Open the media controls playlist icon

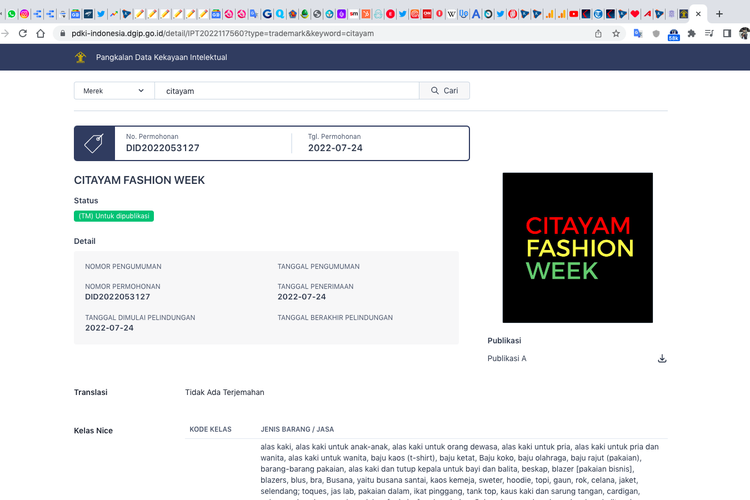tap(709, 33)
